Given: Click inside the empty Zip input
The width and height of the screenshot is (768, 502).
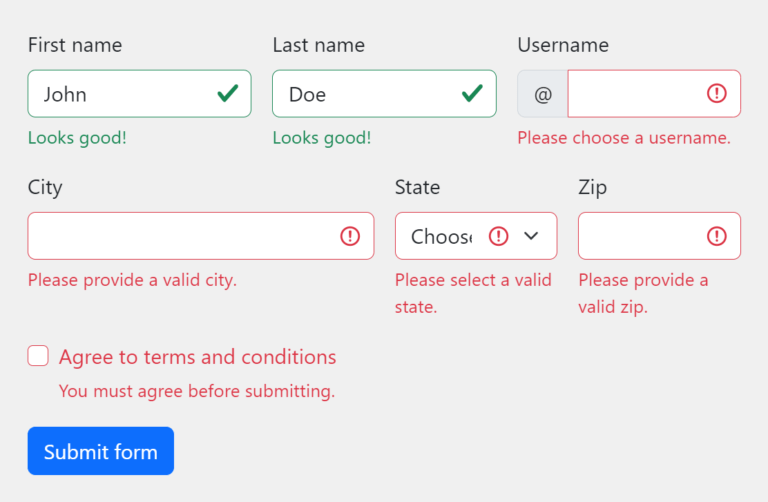Looking at the screenshot, I should pos(659,236).
